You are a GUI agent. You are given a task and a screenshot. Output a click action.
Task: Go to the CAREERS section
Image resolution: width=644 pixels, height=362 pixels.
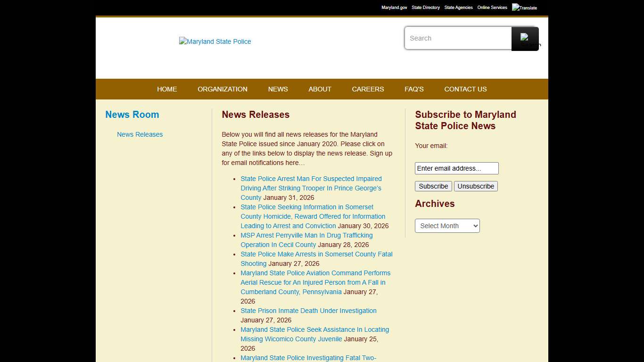(x=368, y=89)
